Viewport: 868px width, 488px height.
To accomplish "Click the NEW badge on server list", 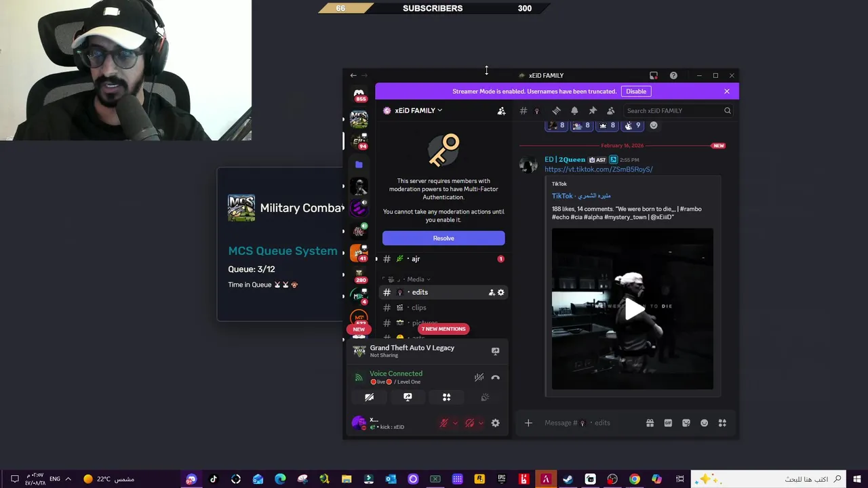I will click(359, 329).
